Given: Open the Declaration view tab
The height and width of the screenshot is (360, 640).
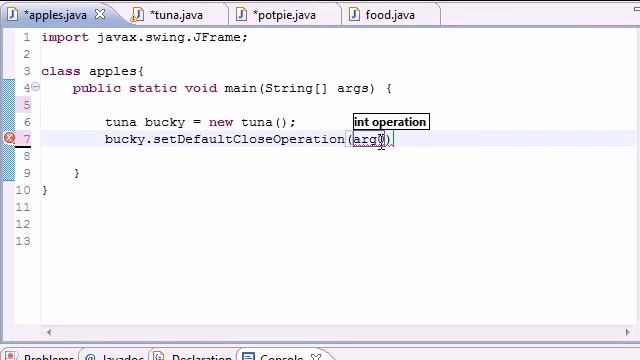Looking at the screenshot, I should [193, 356].
